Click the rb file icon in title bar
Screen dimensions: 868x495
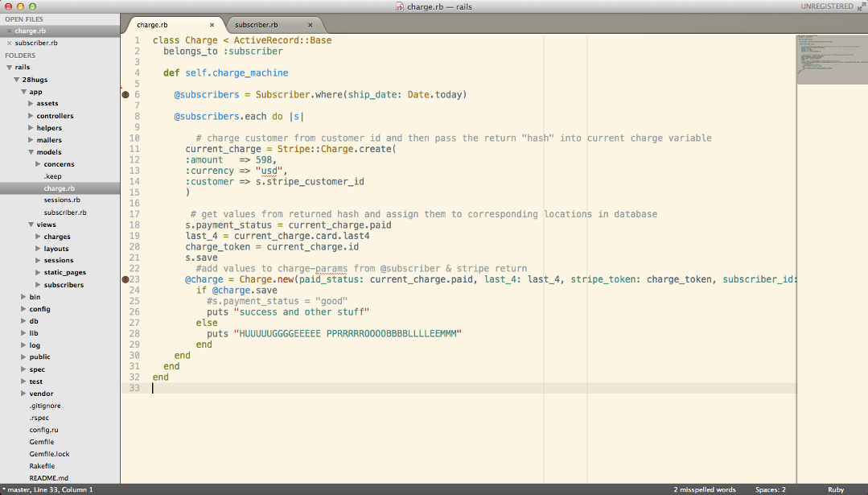click(x=400, y=6)
